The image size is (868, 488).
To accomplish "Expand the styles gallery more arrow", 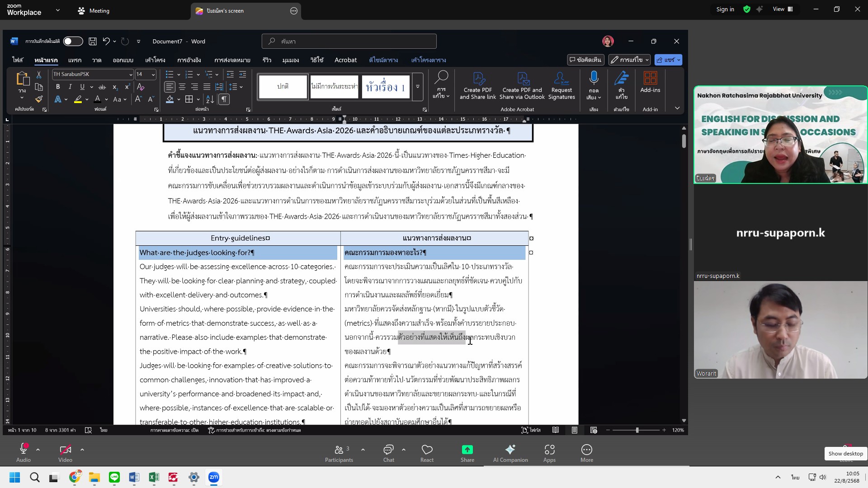I will click(x=418, y=86).
